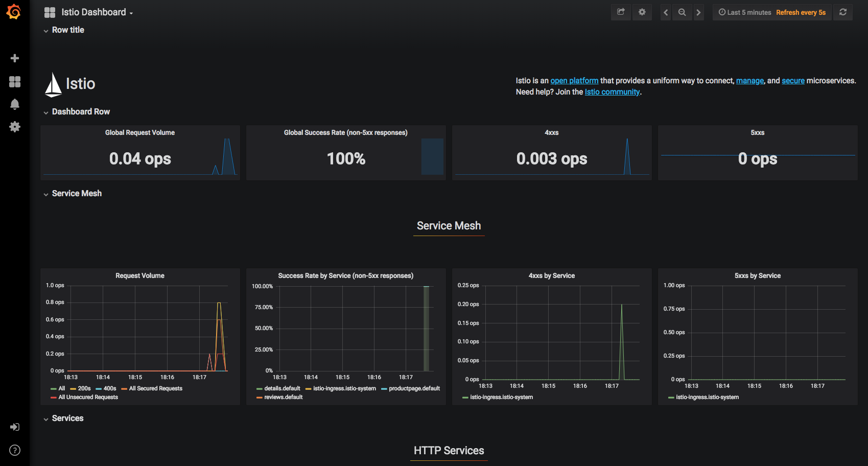Click the Sign in icon in sidebar

(15, 427)
